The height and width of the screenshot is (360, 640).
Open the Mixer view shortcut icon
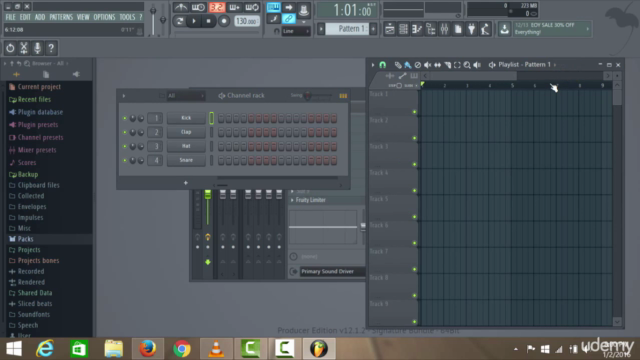(444, 29)
